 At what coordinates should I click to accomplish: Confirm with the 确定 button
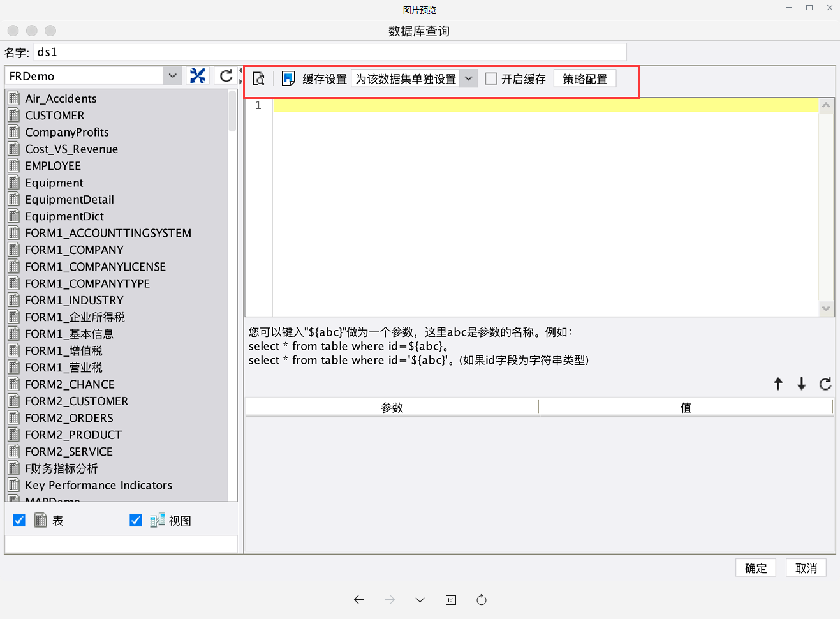[x=756, y=568]
